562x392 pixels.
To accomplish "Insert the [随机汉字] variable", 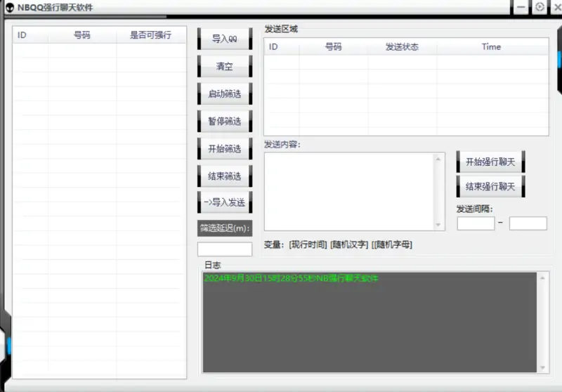I will tap(349, 244).
